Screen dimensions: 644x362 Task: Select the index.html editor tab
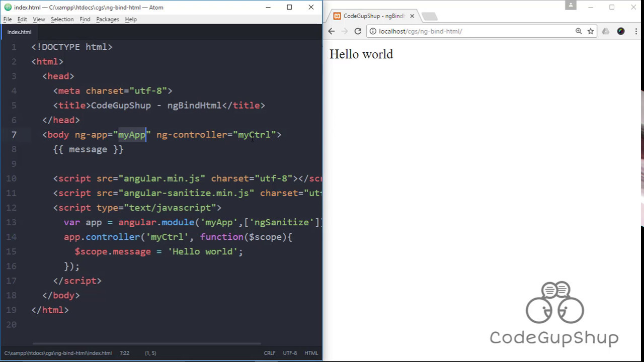coord(19,32)
